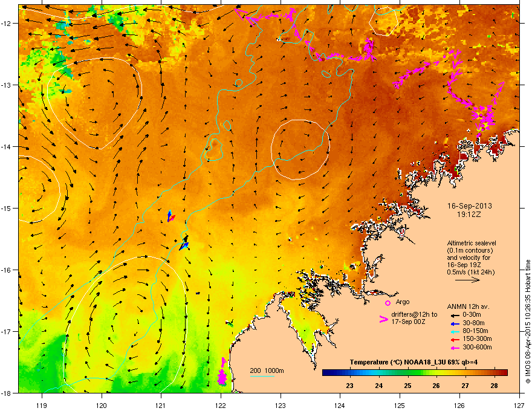This screenshot has width=532, height=411.
Task: Click the "drifters@12h to" legend label
Action: [414, 315]
